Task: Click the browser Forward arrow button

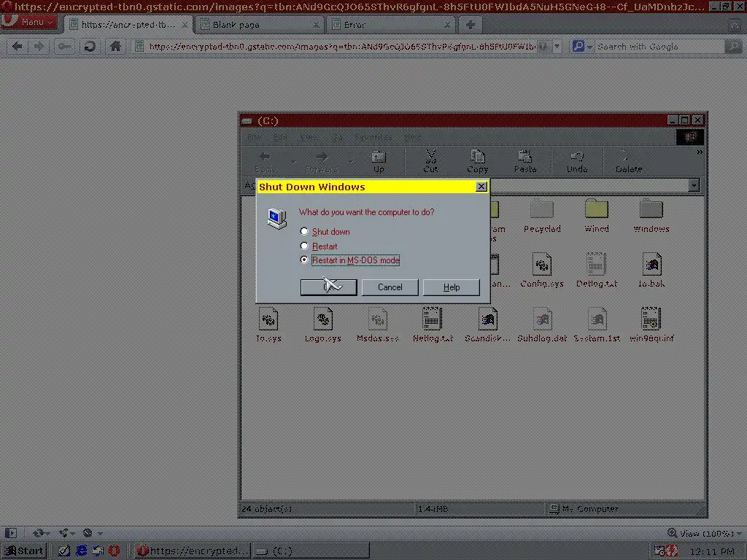Action: point(40,46)
